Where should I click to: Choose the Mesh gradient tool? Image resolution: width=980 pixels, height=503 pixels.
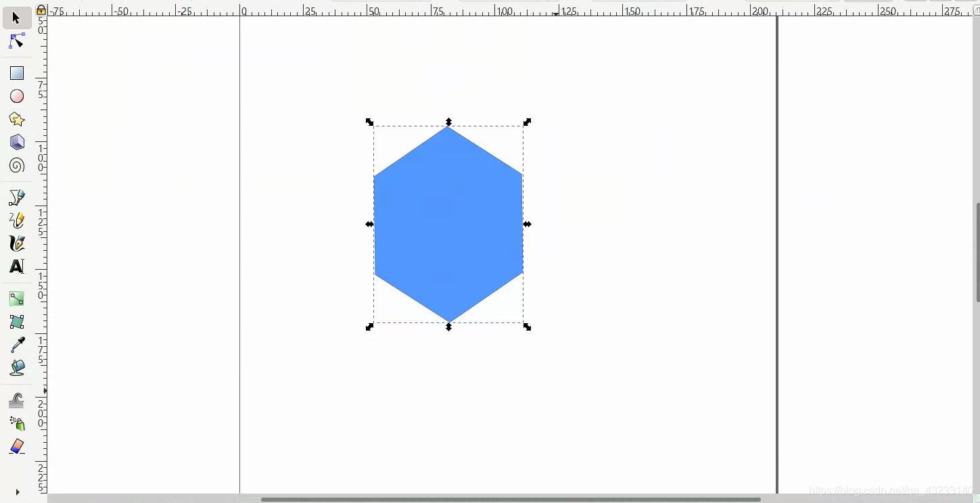[16, 321]
